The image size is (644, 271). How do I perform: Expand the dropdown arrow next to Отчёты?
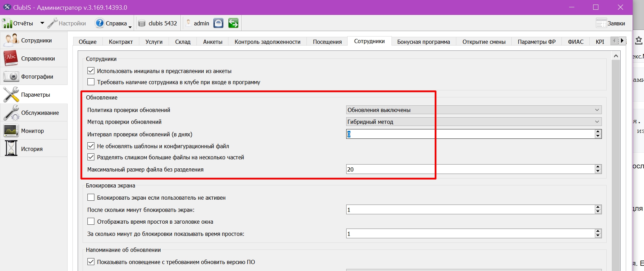click(x=42, y=23)
